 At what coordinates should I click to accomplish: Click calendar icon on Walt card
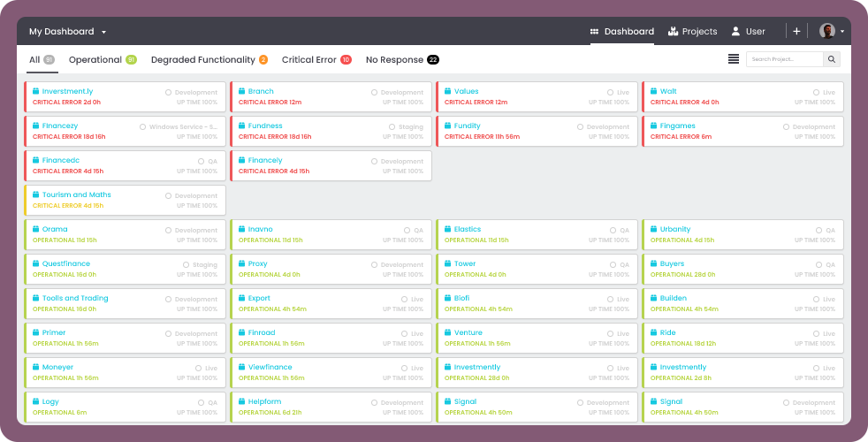(654, 91)
